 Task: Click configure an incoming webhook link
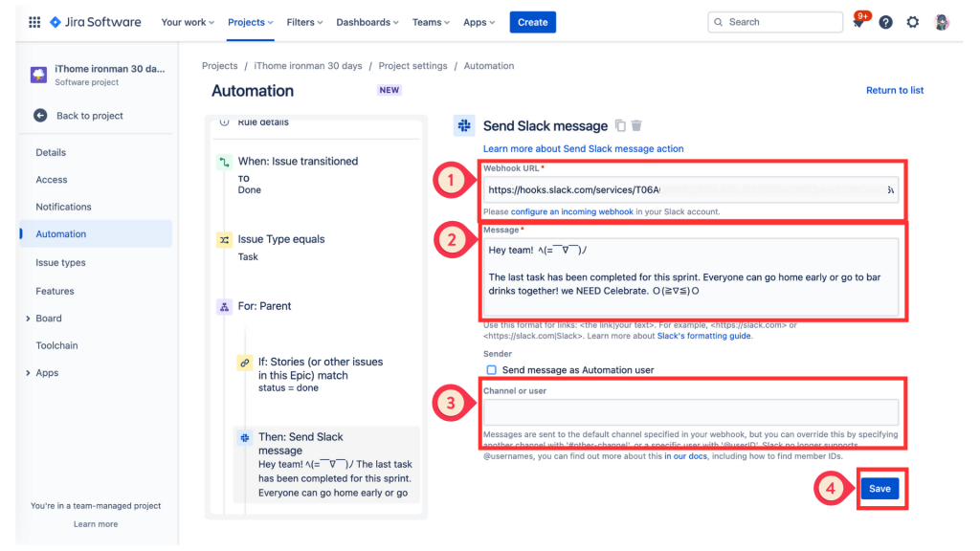[572, 211]
